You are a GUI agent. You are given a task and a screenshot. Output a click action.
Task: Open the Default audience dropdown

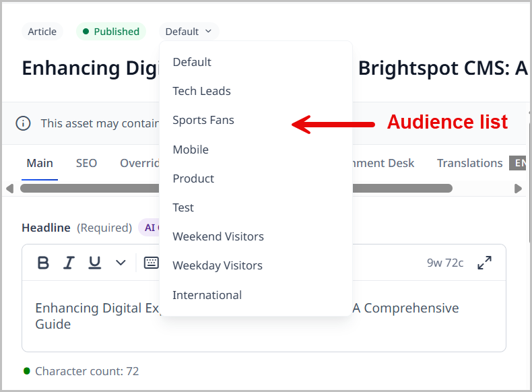[x=189, y=32]
